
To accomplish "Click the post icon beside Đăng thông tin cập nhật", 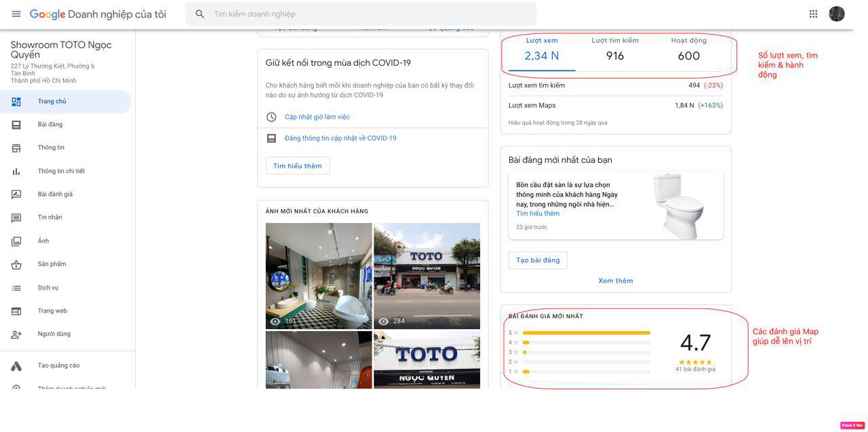I will point(271,138).
